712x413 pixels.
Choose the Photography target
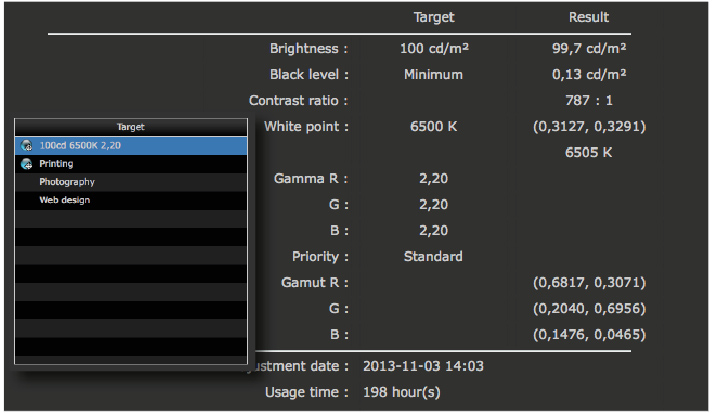67,182
